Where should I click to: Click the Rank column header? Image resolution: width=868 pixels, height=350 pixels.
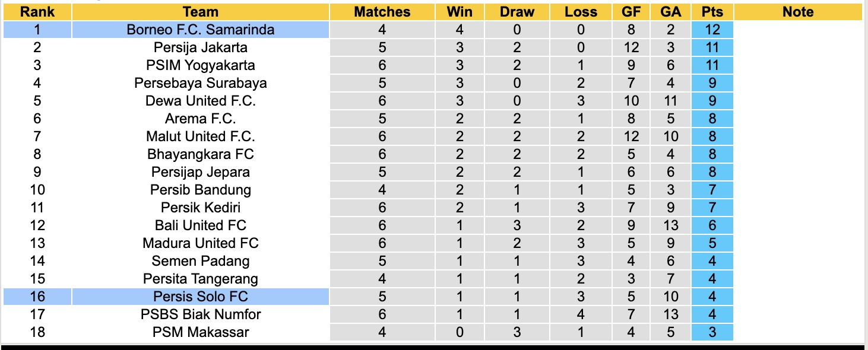37,12
